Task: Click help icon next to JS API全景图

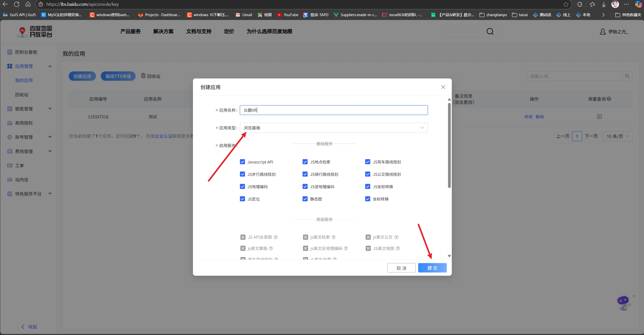Action: pos(276,237)
